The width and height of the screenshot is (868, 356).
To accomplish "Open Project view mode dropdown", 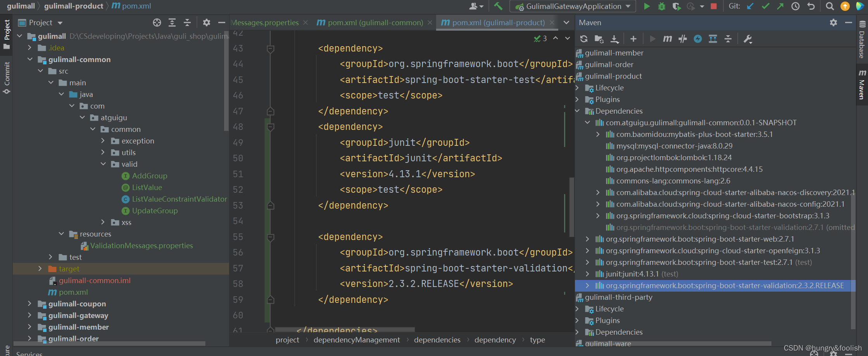I will click(x=60, y=23).
